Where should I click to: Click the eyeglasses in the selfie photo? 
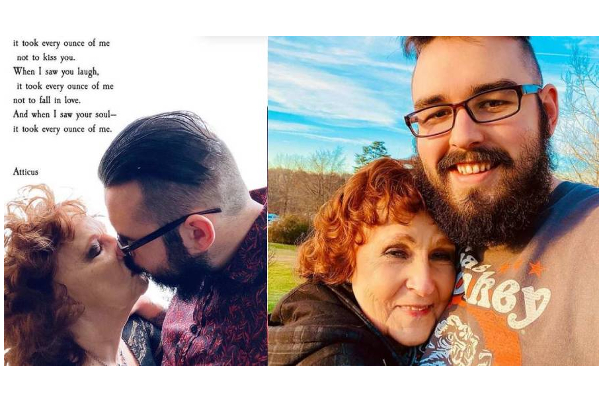(x=473, y=109)
